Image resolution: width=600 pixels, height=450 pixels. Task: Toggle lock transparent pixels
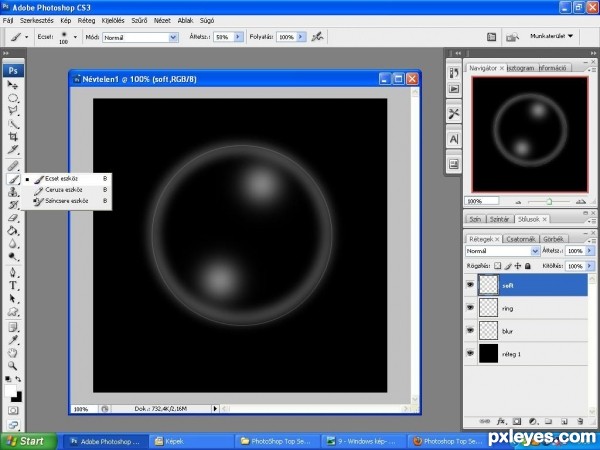coord(497,266)
